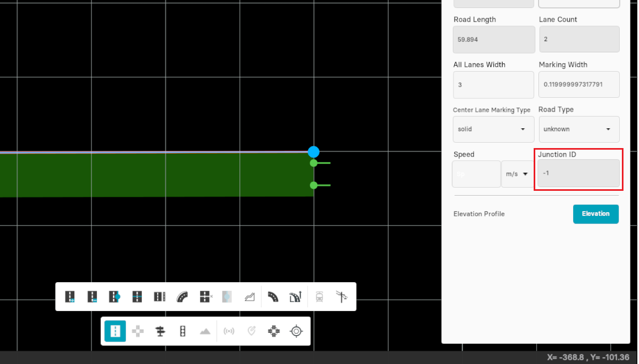Select the add road tool icon
The width and height of the screenshot is (639, 364).
[x=70, y=297]
